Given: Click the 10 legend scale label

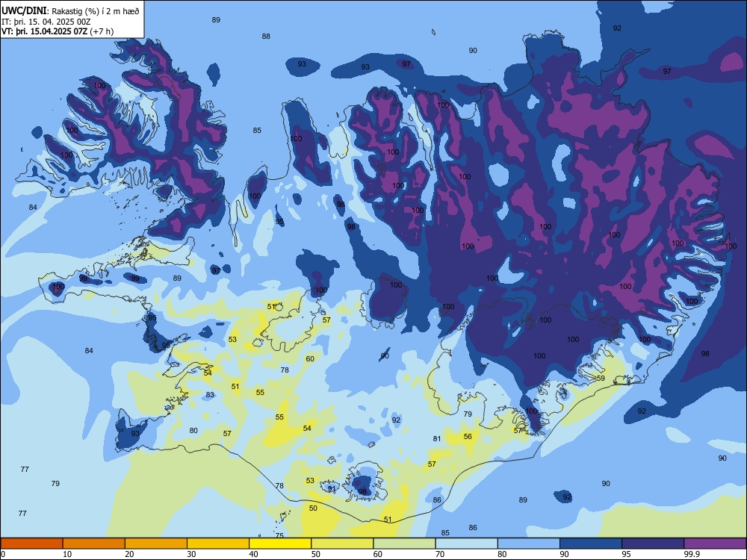Looking at the screenshot, I should pos(67,554).
